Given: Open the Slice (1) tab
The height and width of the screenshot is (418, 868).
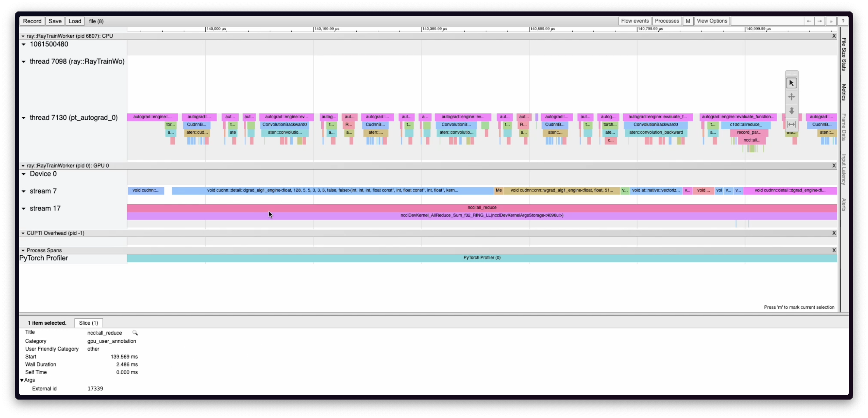Looking at the screenshot, I should (x=88, y=323).
